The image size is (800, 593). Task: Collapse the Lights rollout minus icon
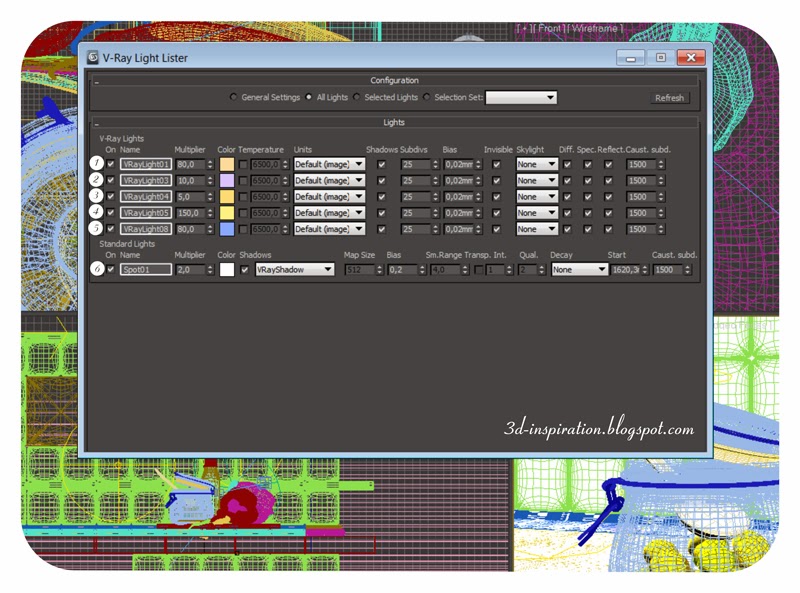(x=96, y=123)
